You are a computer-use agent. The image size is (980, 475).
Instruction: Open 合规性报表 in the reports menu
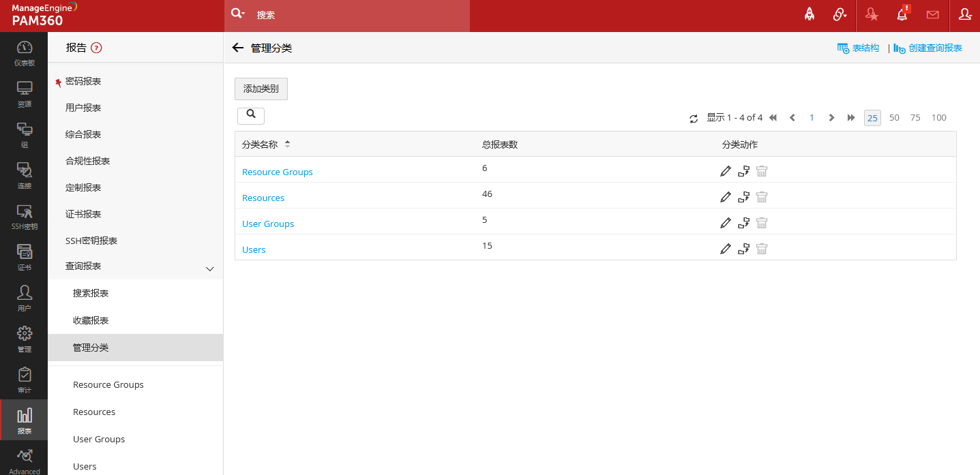point(88,161)
